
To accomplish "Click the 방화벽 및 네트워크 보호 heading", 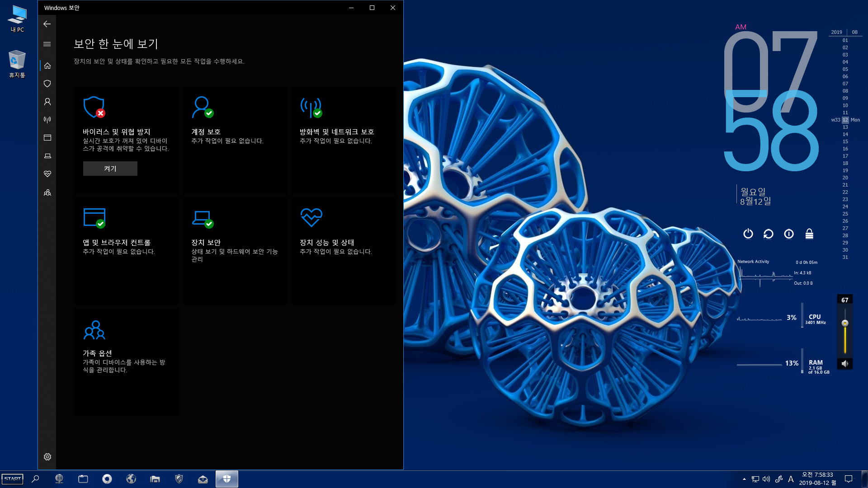I will point(337,131).
